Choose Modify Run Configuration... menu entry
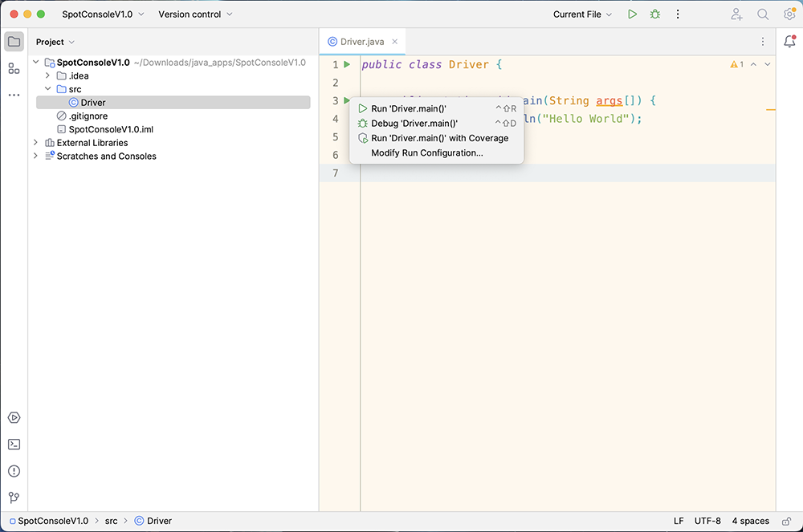 coord(426,152)
